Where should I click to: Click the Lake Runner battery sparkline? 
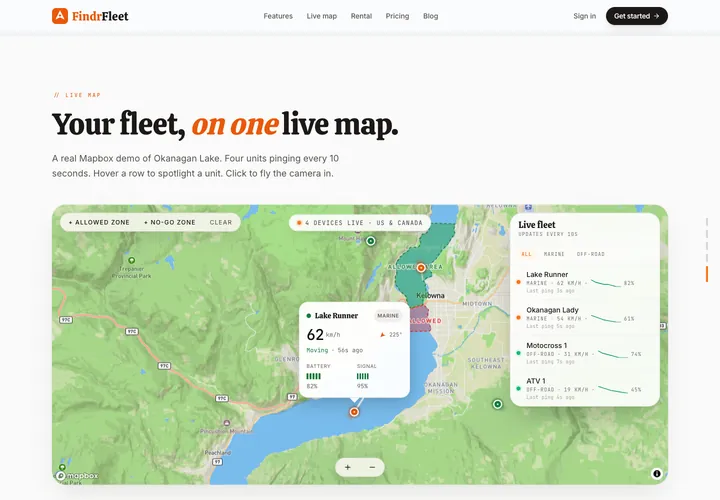click(606, 283)
